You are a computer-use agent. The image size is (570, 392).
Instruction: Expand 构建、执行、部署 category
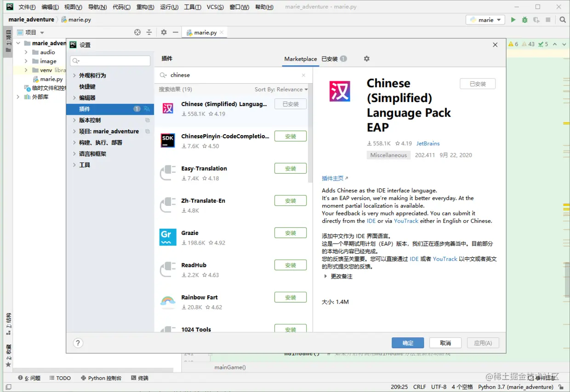74,142
